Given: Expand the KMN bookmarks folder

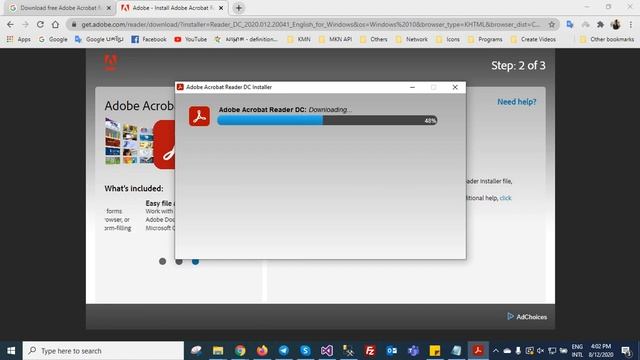Looking at the screenshot, I should (299, 39).
